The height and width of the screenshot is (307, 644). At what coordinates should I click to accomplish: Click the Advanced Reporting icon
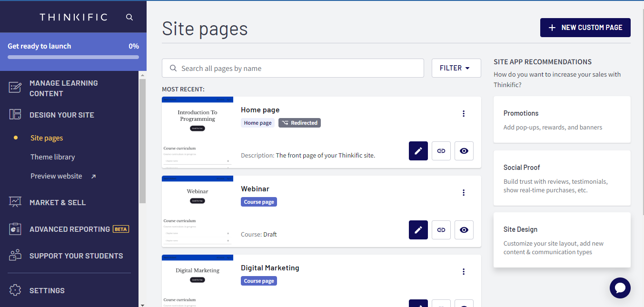tap(15, 229)
